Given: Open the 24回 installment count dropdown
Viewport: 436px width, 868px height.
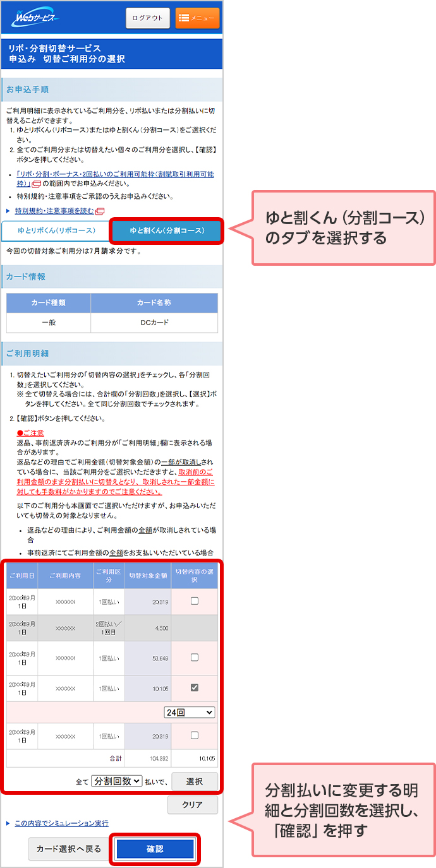Looking at the screenshot, I should (x=189, y=712).
